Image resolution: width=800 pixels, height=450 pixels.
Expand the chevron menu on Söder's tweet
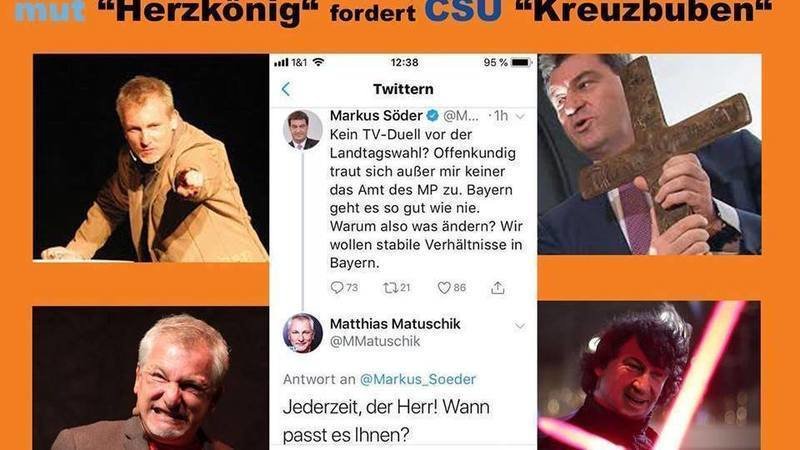click(x=520, y=117)
